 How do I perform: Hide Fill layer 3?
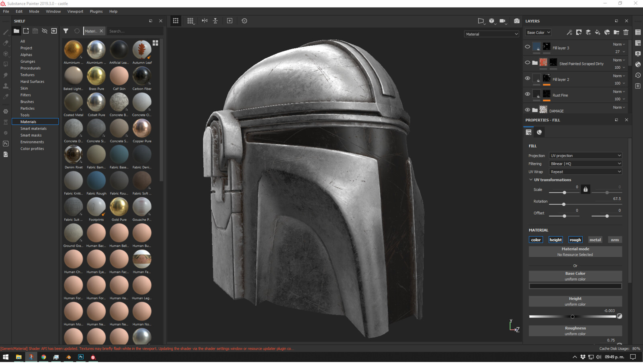[x=528, y=47]
